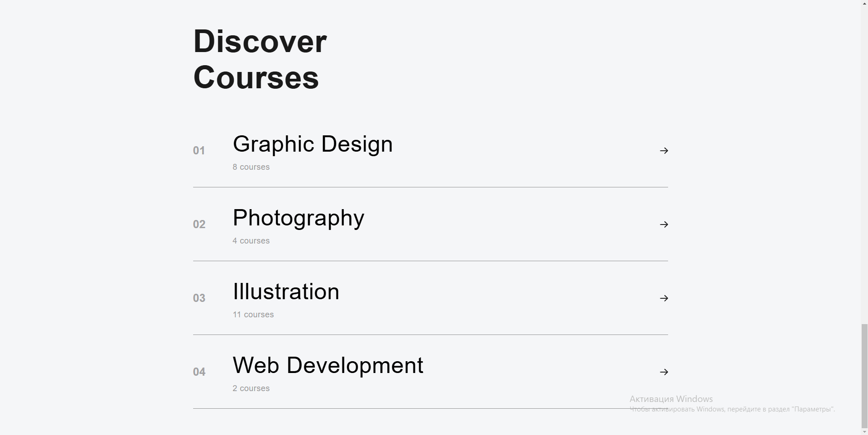Click the arrow icon beside Illustration
The image size is (868, 435).
[x=664, y=298]
